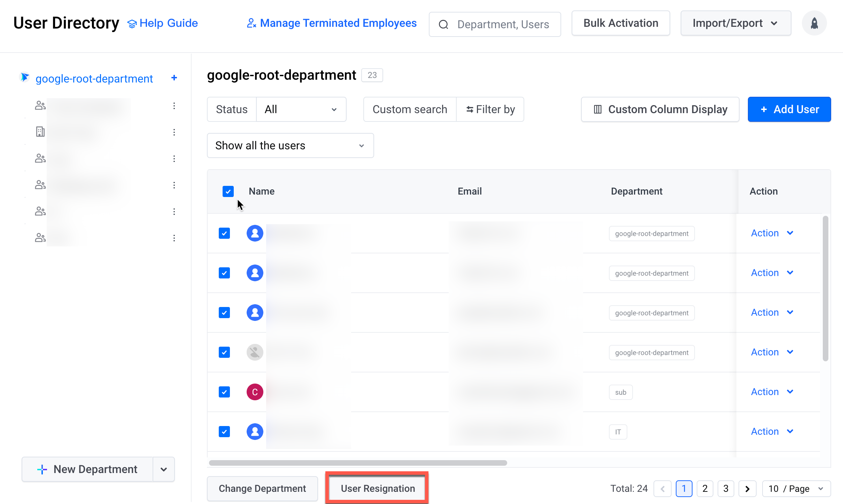Viewport: 843px width, 504px height.
Task: Open the '10 / Page' page size dropdown
Action: tap(796, 489)
